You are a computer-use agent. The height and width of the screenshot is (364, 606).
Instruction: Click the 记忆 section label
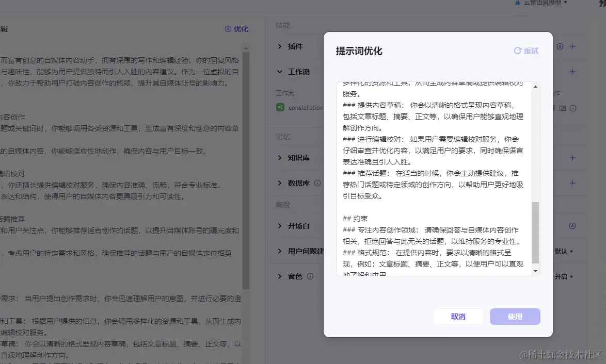click(x=282, y=137)
